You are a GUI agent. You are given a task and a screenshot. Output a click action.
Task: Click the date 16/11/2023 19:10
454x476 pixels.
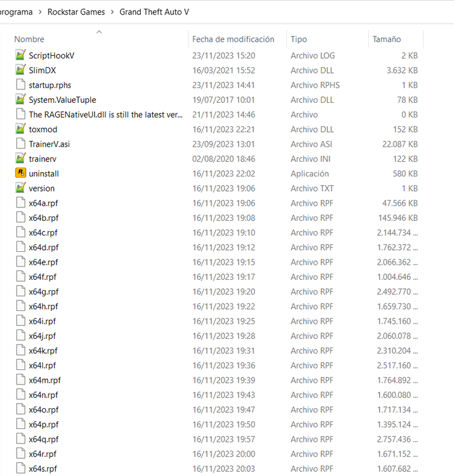tap(224, 232)
